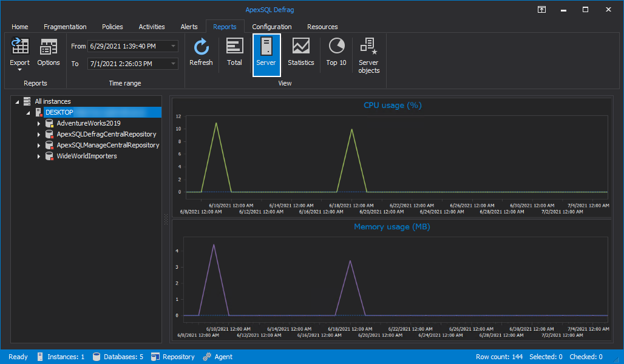Switch to the Total view
This screenshot has height=364, width=624.
coord(234,53)
